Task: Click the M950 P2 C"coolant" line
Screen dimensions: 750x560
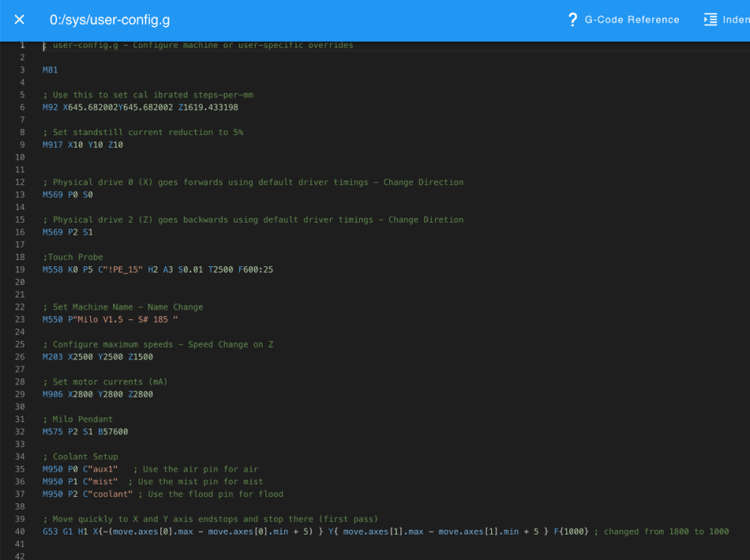Action: [x=163, y=493]
